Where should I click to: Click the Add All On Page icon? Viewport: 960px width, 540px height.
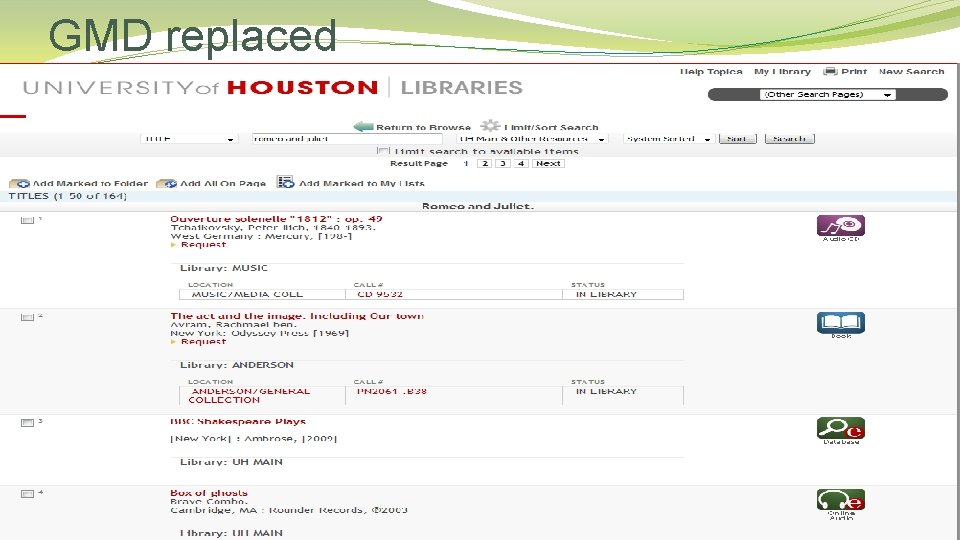tap(167, 184)
